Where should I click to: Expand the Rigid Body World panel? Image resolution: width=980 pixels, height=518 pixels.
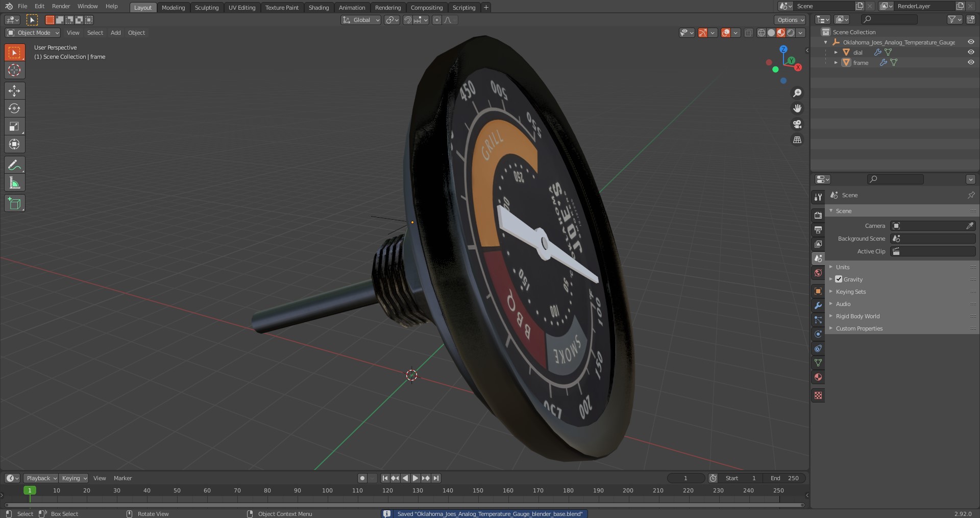[902, 316]
